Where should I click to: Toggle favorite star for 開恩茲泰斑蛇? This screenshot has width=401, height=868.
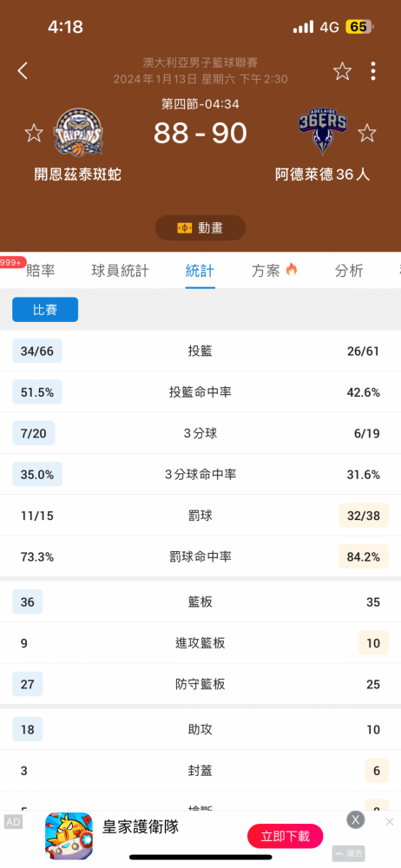34,133
